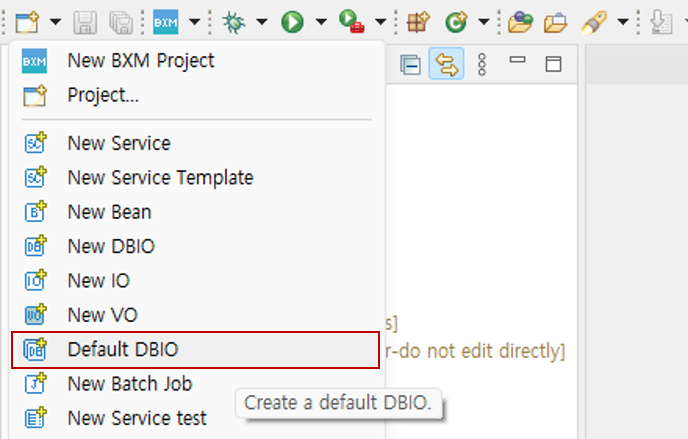Open the External Tools dropdown arrow
Image resolution: width=688 pixels, height=439 pixels.
click(x=381, y=21)
